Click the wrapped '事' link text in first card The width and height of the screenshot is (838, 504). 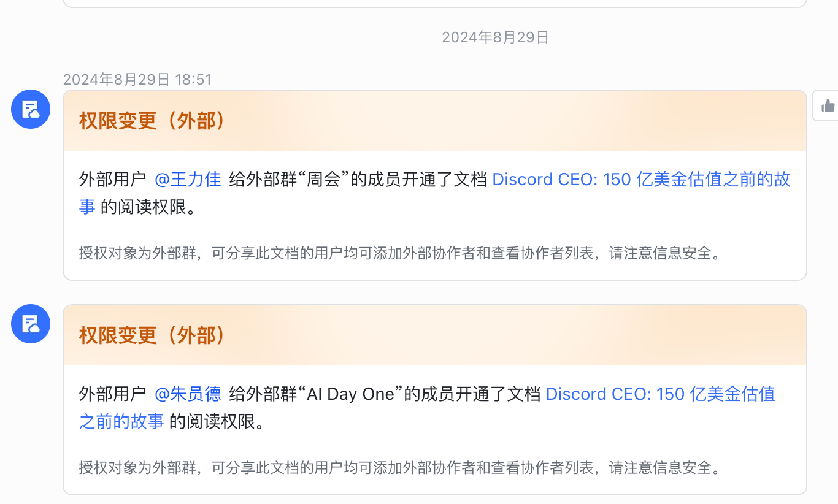(87, 207)
